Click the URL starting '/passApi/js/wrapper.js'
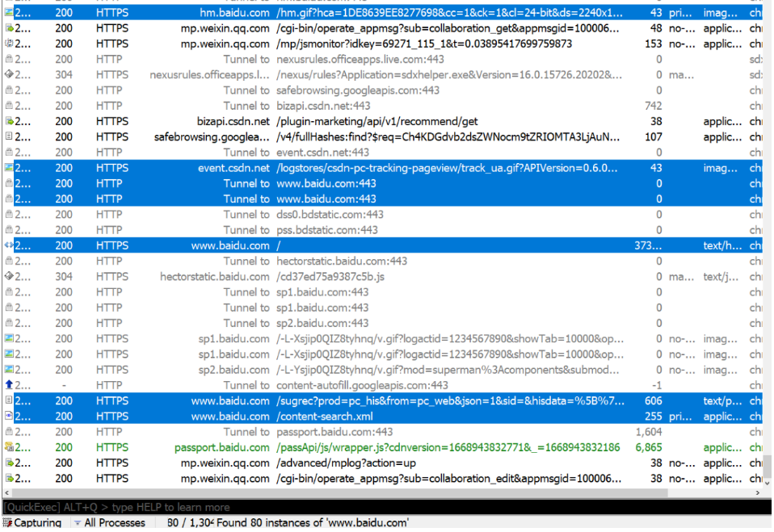This screenshot has width=774, height=532. coord(448,447)
